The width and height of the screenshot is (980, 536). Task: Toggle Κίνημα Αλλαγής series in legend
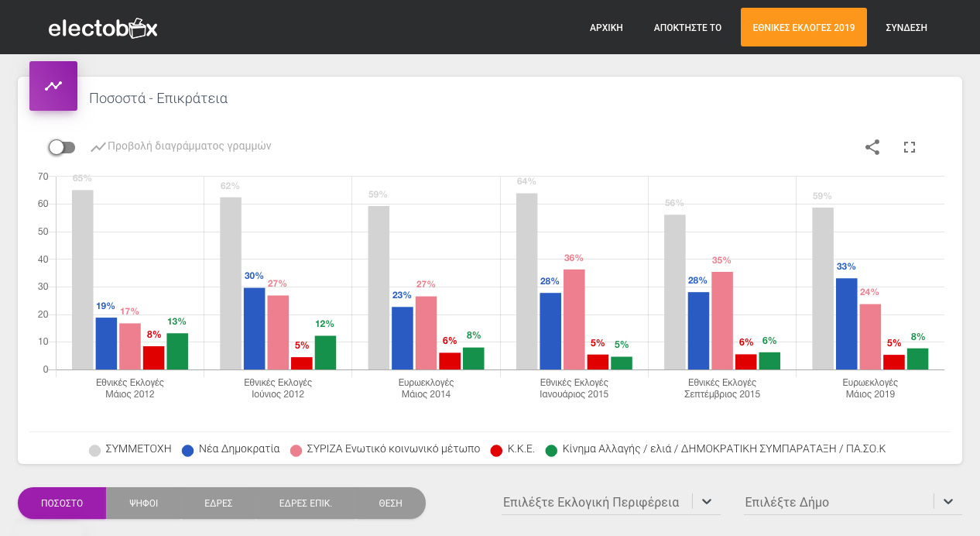tap(715, 449)
